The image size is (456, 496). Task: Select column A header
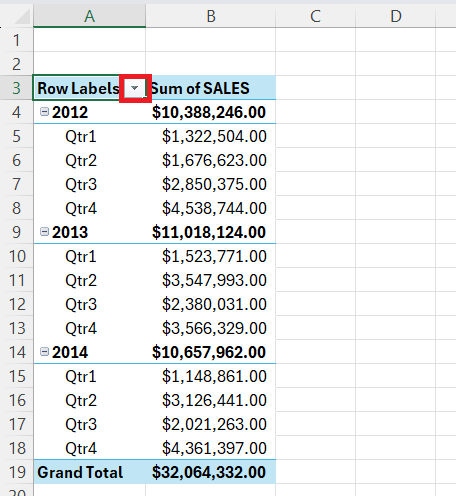(89, 16)
